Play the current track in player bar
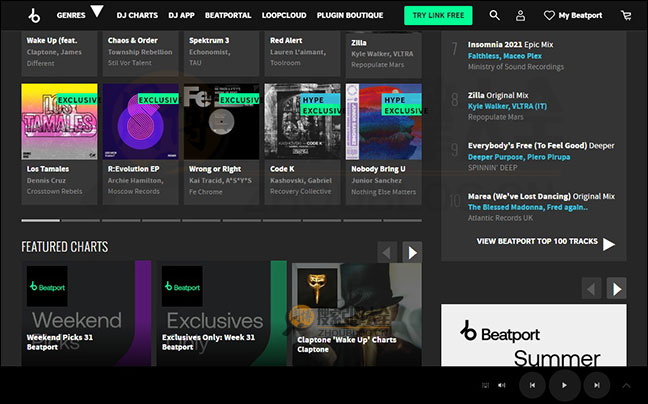Screen dimensions: 648x404 click(564, 385)
